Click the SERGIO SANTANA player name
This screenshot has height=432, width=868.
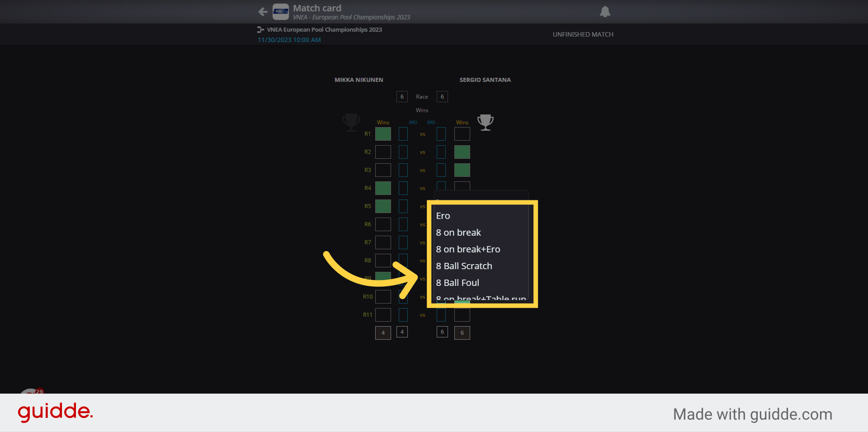pyautogui.click(x=485, y=80)
